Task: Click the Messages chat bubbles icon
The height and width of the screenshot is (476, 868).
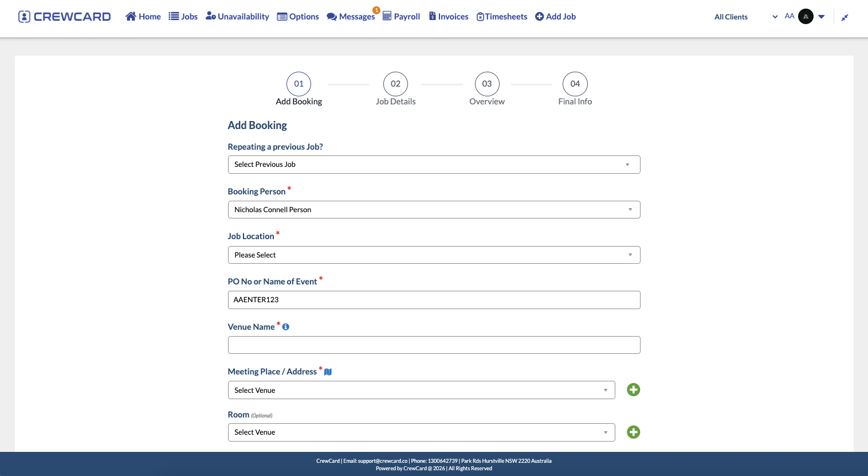Action: [x=332, y=17]
